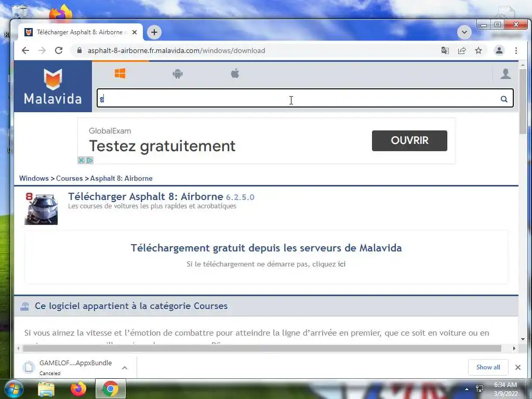Screen dimensions: 532x399
Task: Show hidden system tray icons
Action: (x=467, y=389)
